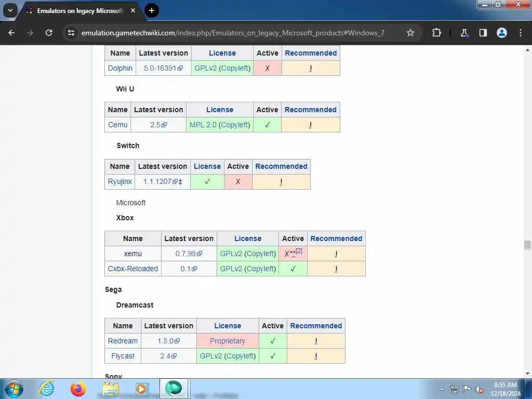This screenshot has width=532, height=399.
Task: Launch Firefox from the taskbar
Action: [78, 389]
